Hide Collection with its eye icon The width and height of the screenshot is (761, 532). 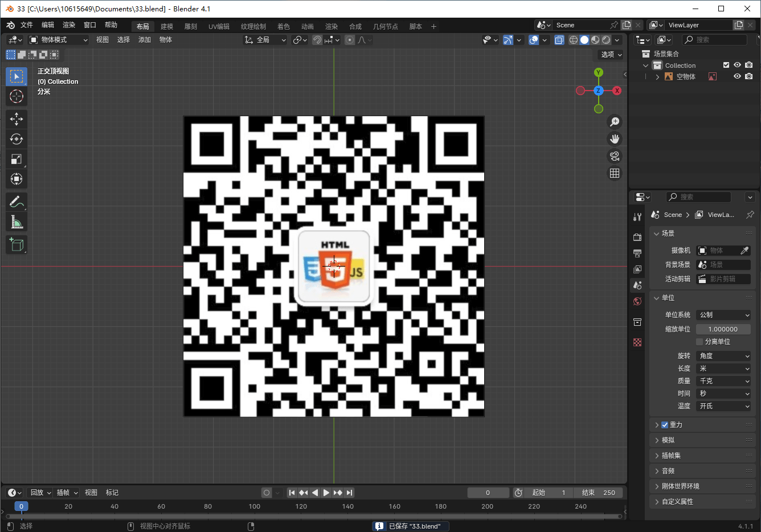(737, 65)
